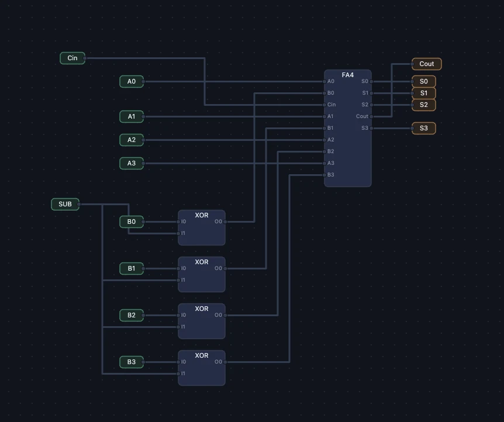Select the XOR gate connected to B3

point(202,368)
